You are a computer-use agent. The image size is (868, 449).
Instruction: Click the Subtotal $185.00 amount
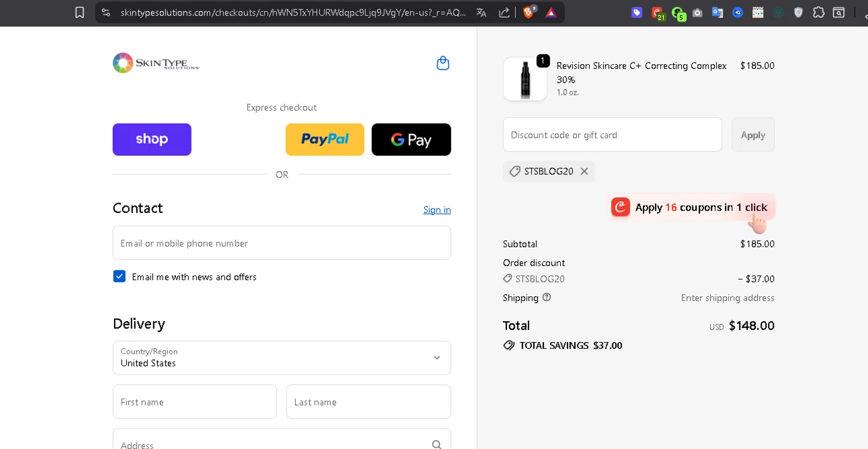point(757,244)
